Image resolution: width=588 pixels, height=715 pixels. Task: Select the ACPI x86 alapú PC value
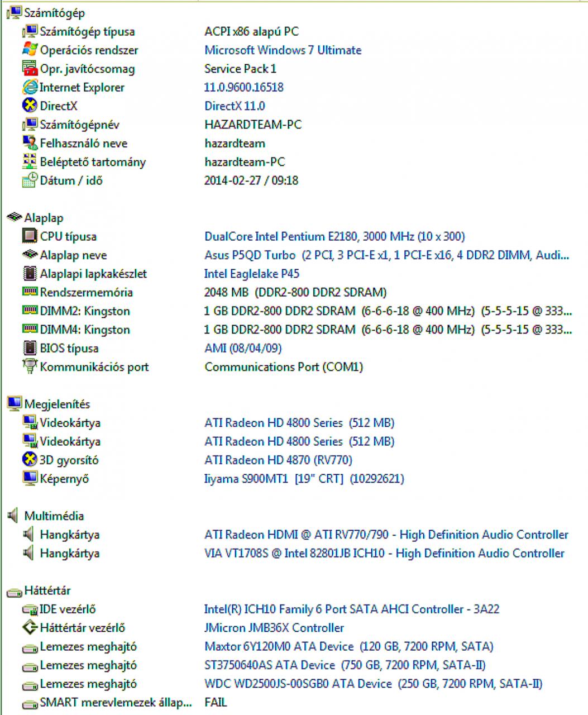point(251,32)
